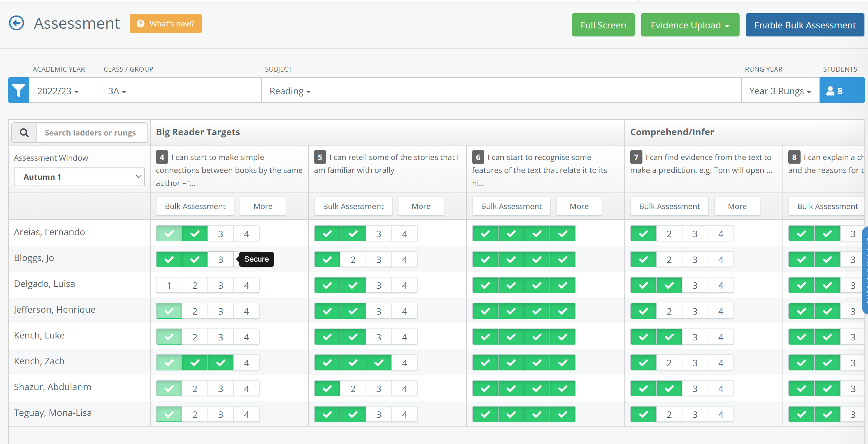Click the question mark in What's new
This screenshot has height=444, width=868.
coord(140,24)
